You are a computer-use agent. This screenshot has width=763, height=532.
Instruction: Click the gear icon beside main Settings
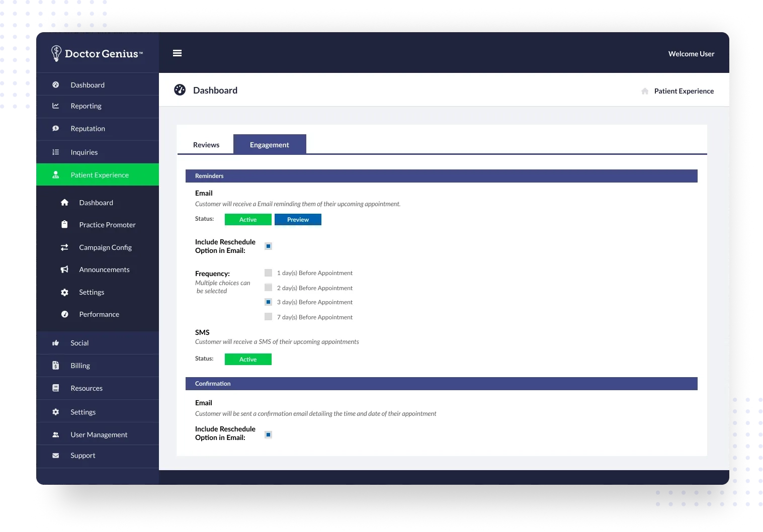[x=56, y=412]
